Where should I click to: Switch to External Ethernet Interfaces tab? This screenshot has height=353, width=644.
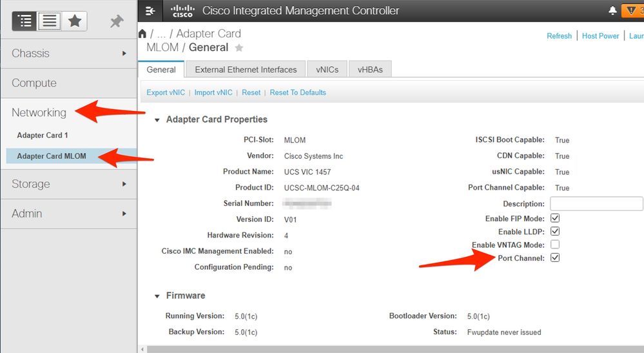(x=246, y=70)
